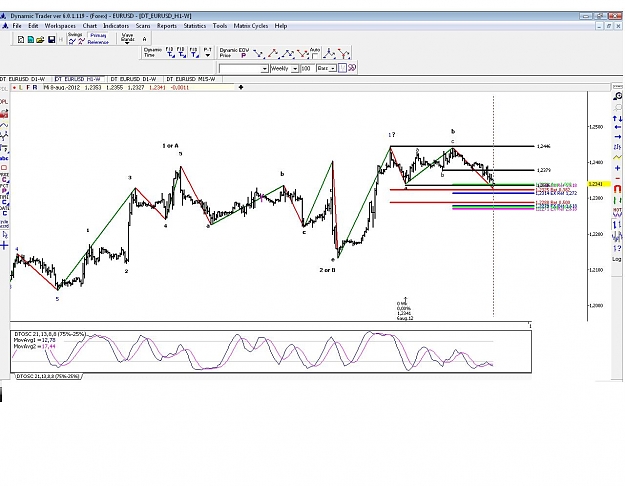Click the save floppy disk icon
The image size is (625, 486).
pos(51,39)
